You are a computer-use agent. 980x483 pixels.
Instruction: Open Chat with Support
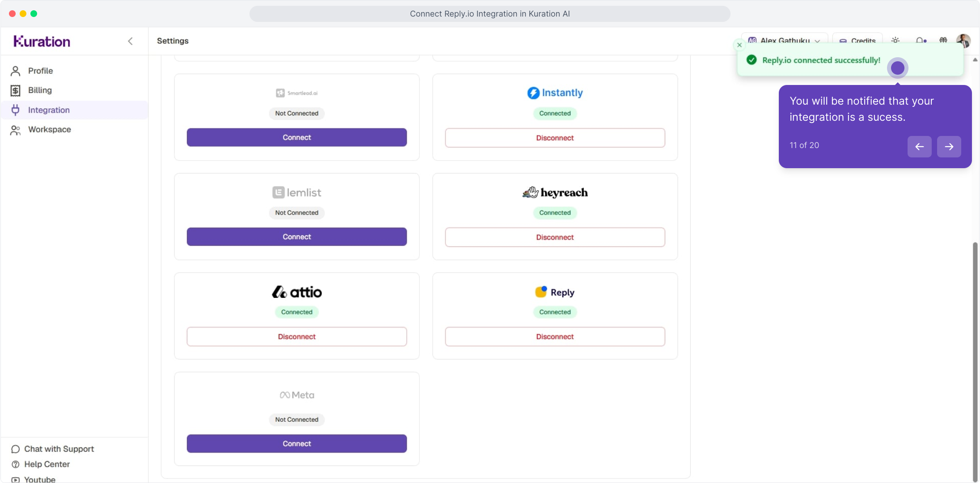pos(53,449)
